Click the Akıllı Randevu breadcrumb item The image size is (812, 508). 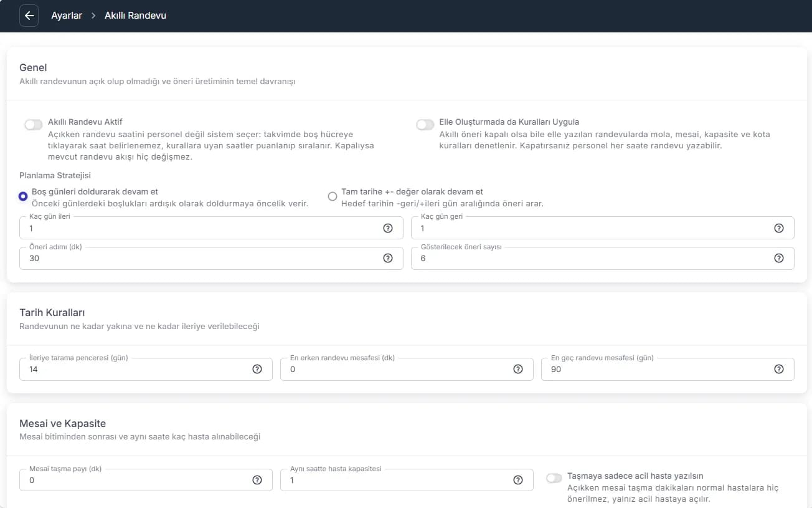135,16
